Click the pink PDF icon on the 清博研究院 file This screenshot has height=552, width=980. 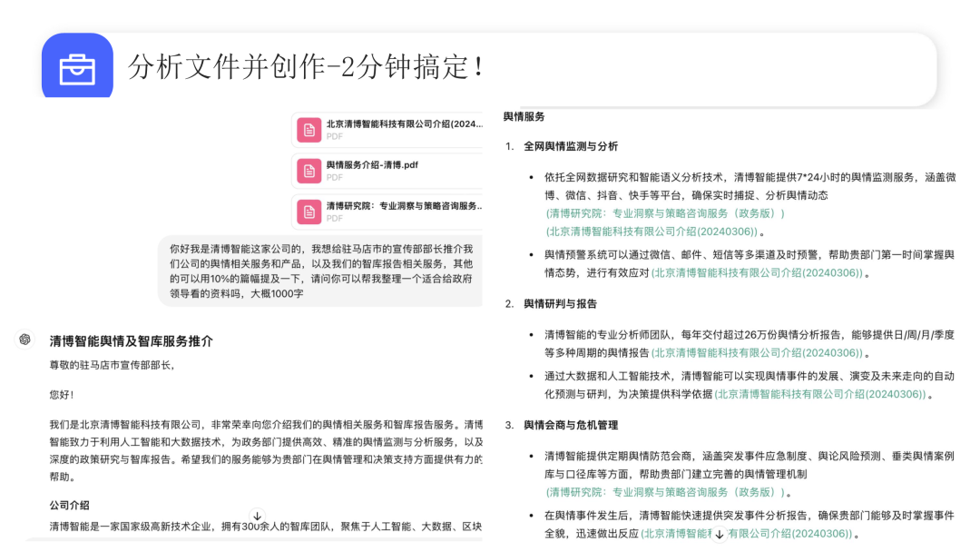pos(308,210)
